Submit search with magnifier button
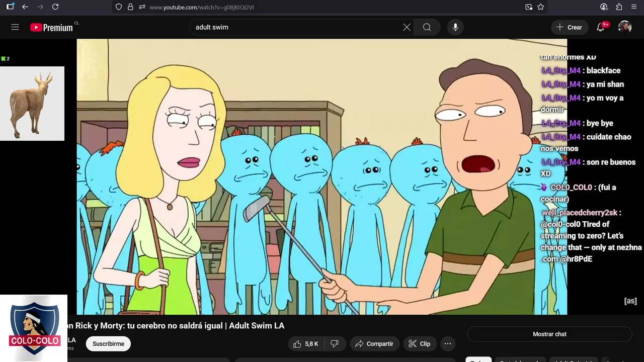The image size is (644, 362). point(427,27)
